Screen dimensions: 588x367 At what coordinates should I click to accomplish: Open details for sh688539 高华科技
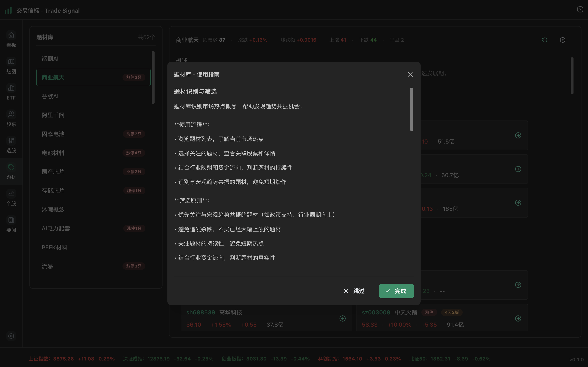point(342,318)
